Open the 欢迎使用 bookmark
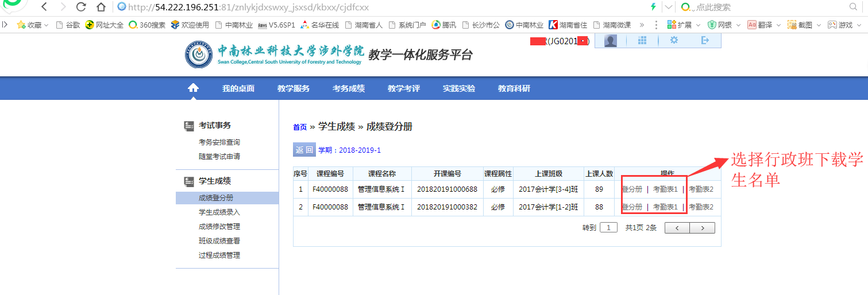Screen dimensions: 868x295 coord(190,25)
